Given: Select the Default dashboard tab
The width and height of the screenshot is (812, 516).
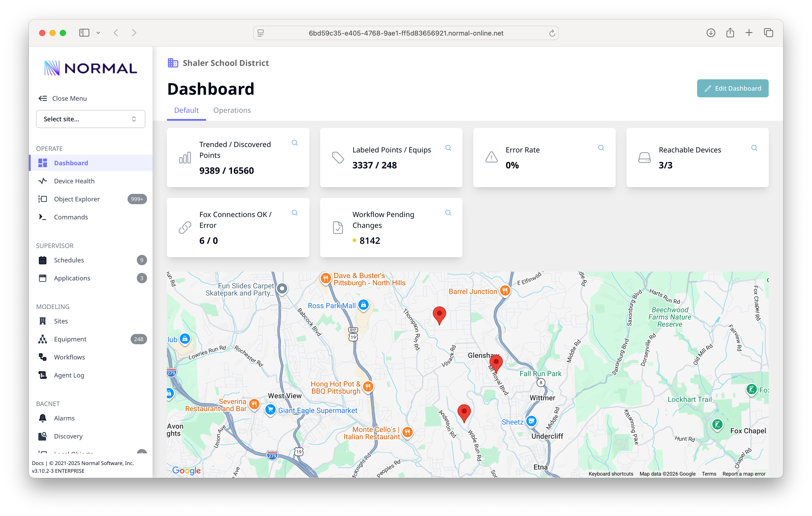Looking at the screenshot, I should (x=186, y=110).
